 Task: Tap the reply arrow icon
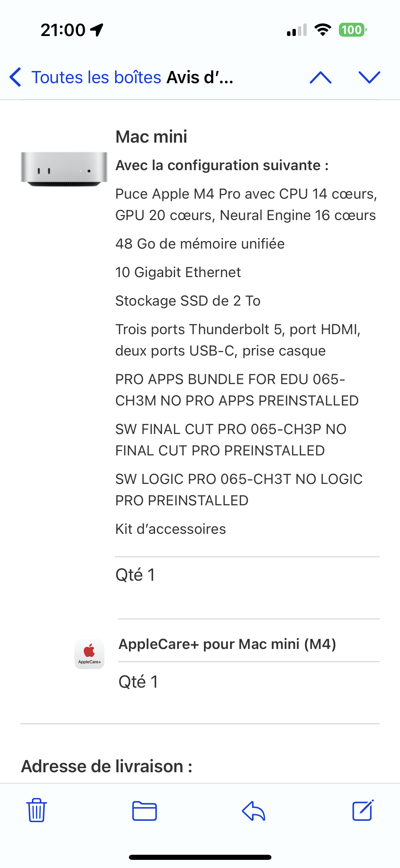(x=253, y=811)
